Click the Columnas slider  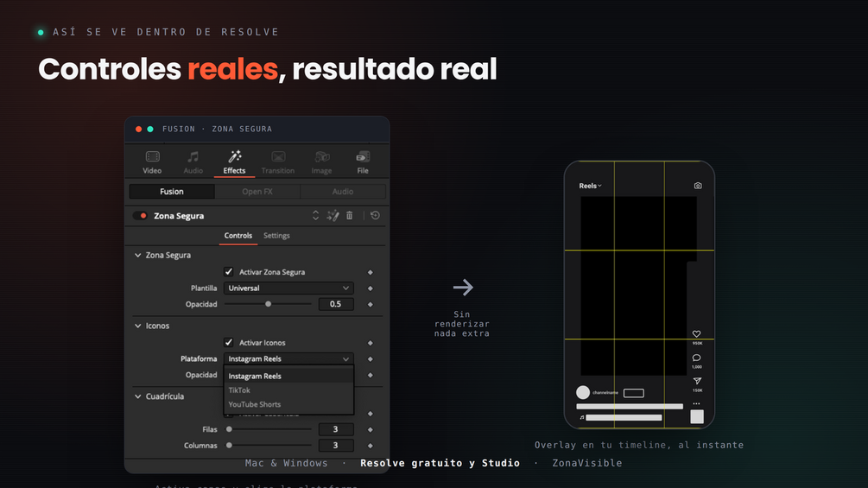[268, 446]
